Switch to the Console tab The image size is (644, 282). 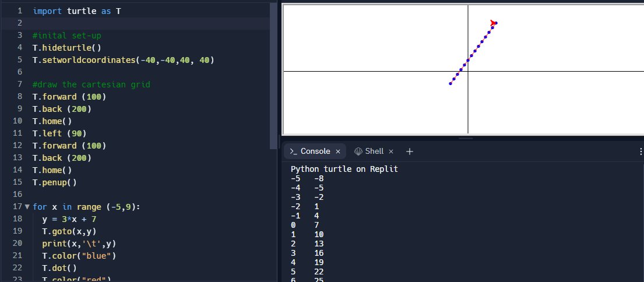(x=315, y=151)
